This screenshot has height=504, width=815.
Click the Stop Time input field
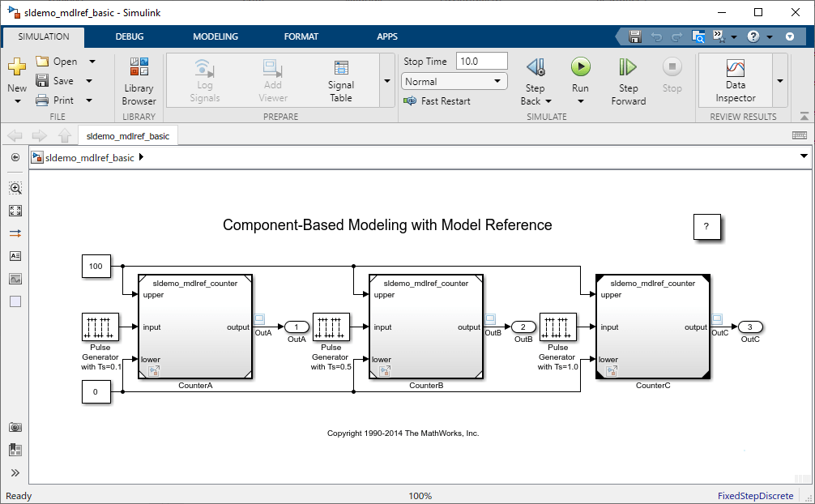(481, 62)
